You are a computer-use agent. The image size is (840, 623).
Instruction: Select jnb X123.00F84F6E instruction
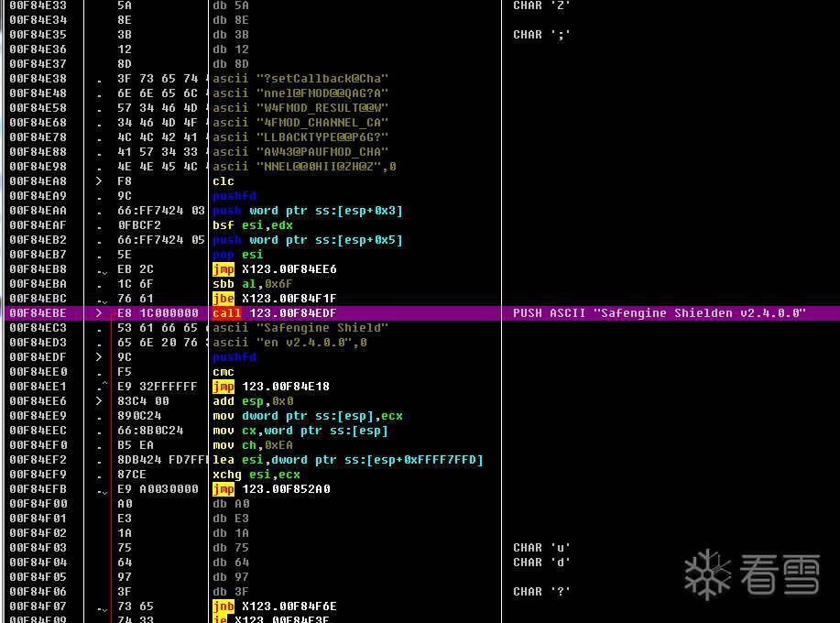click(275, 607)
